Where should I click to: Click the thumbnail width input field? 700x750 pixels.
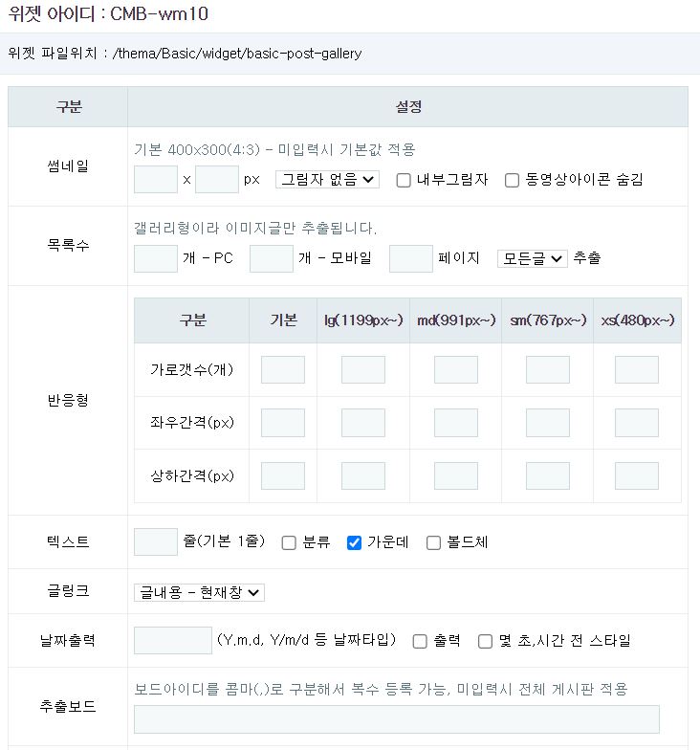[x=156, y=180]
